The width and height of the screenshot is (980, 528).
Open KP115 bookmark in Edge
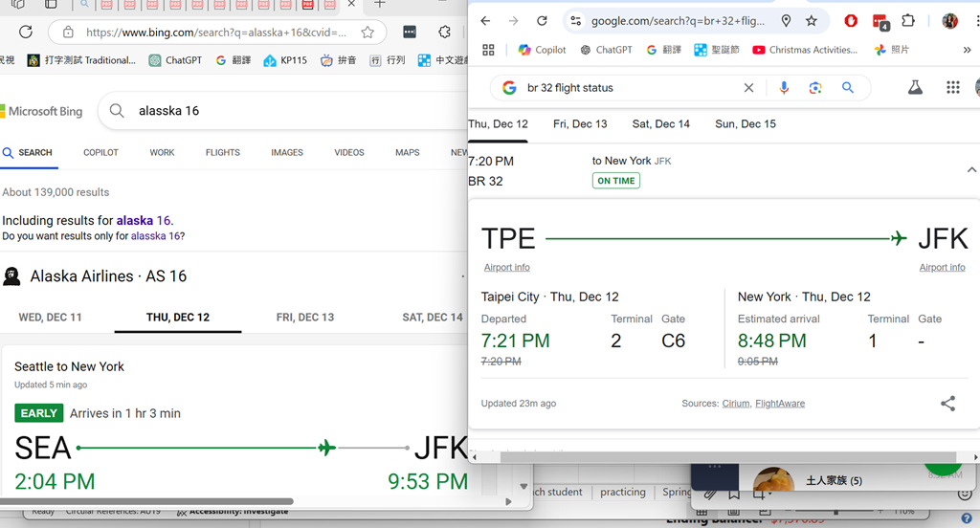coord(285,60)
